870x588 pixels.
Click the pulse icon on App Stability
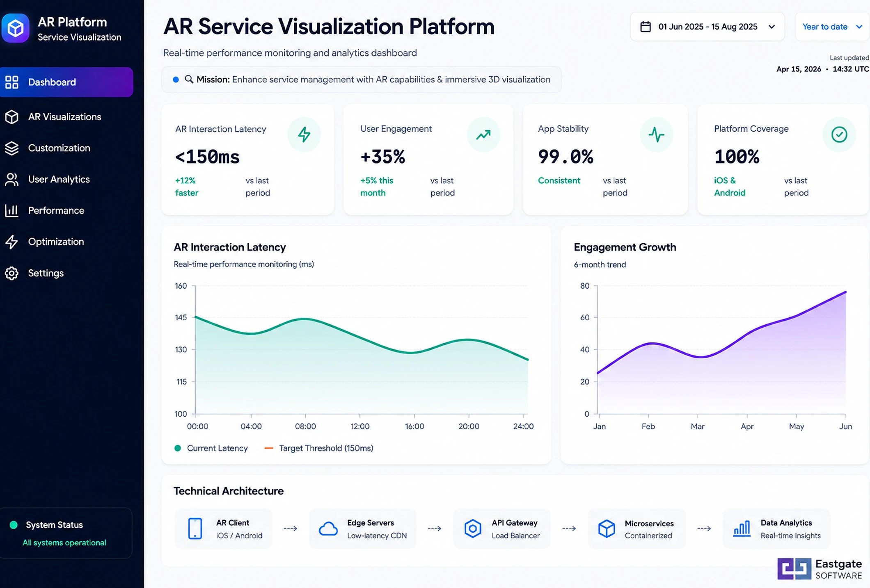pyautogui.click(x=656, y=134)
